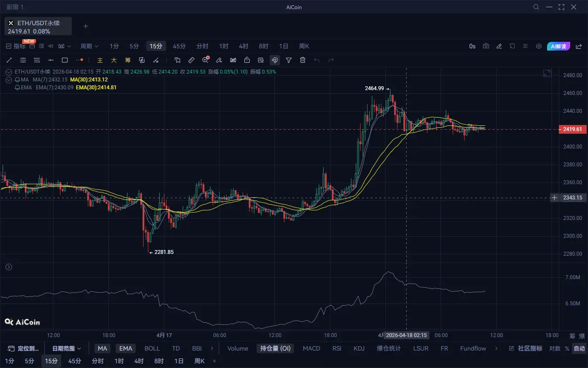Image resolution: width=588 pixels, height=368 pixels.
Task: Collapse the ETH/USDT info line chevron
Action: click(9, 72)
